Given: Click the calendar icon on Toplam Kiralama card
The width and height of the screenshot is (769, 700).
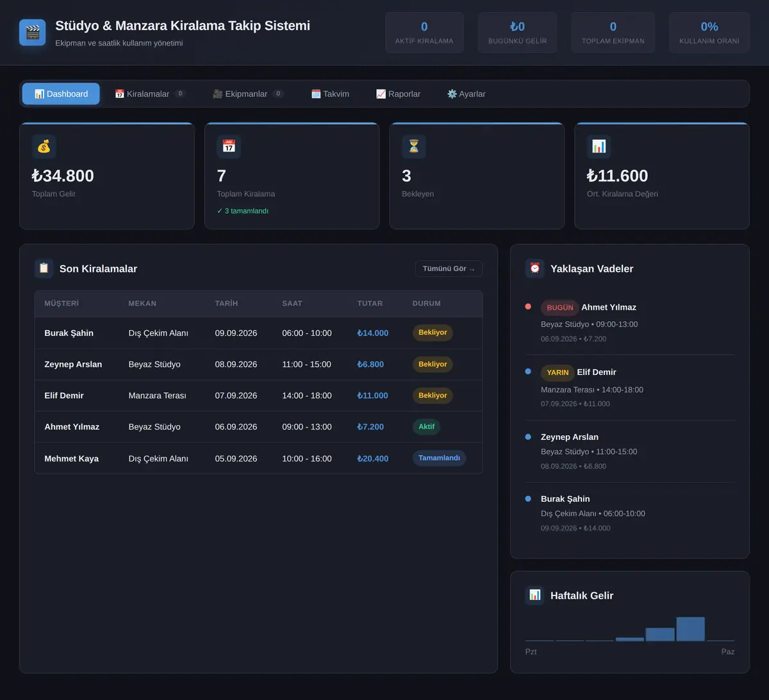Looking at the screenshot, I should tap(229, 147).
